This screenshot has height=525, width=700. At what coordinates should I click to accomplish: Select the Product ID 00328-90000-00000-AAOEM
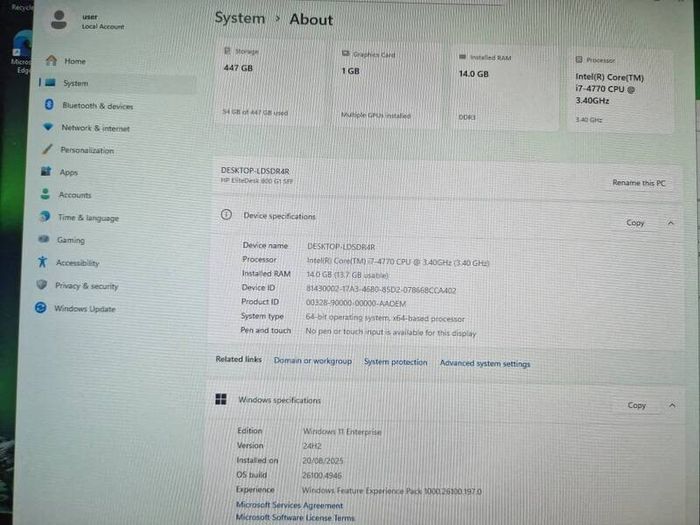point(356,304)
